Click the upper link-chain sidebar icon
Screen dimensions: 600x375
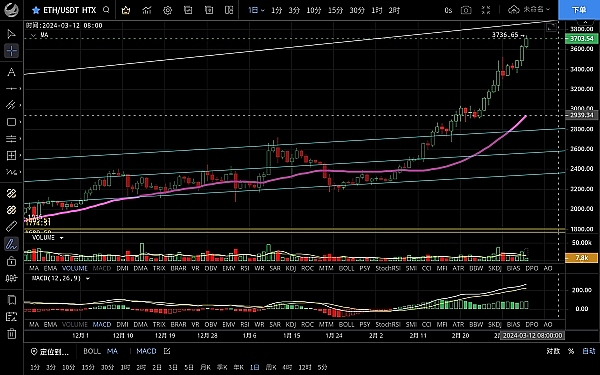(x=11, y=194)
